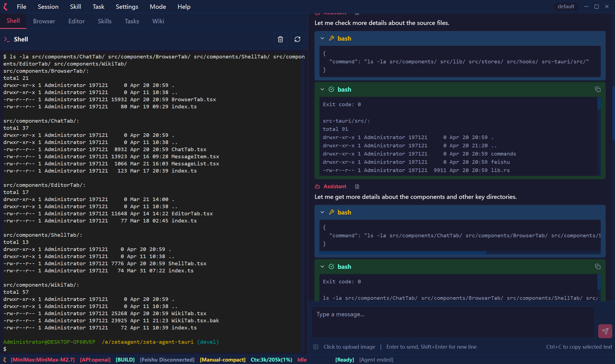The width and height of the screenshot is (615, 364).
Task: Click the horizontal scrollbar under bash command
Action: tap(402, 252)
